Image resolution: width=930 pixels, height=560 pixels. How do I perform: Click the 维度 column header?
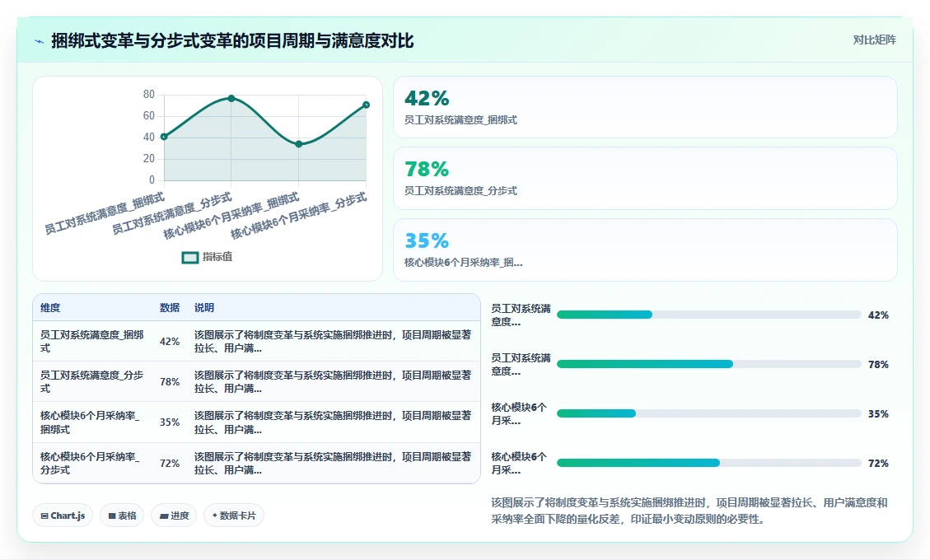(50, 308)
